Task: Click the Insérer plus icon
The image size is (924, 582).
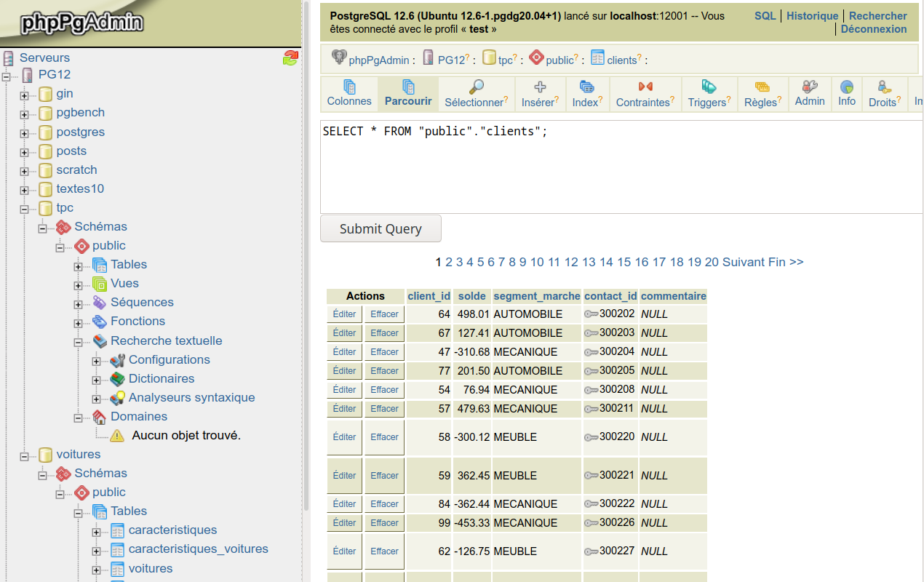Action: click(x=540, y=87)
